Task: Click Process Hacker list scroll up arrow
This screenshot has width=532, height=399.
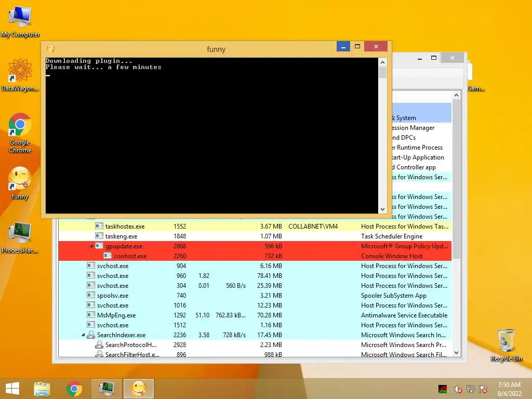Action: pos(456,96)
